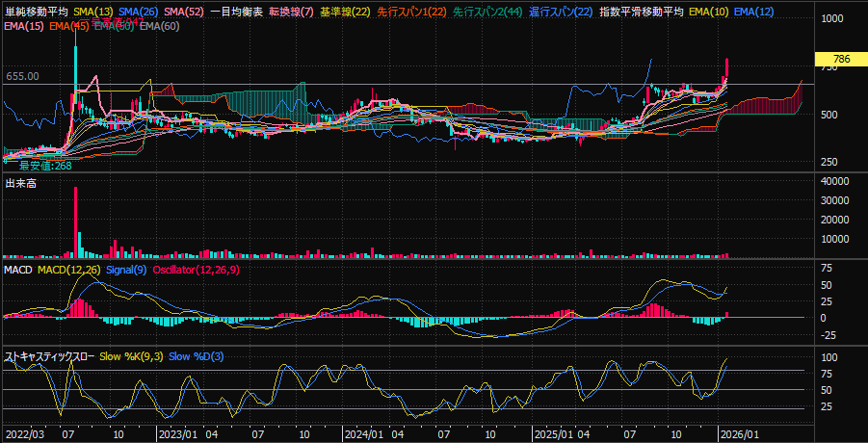The width and height of the screenshot is (868, 443).
Task: Click the SMA(52) indicator label
Action: 183,12
